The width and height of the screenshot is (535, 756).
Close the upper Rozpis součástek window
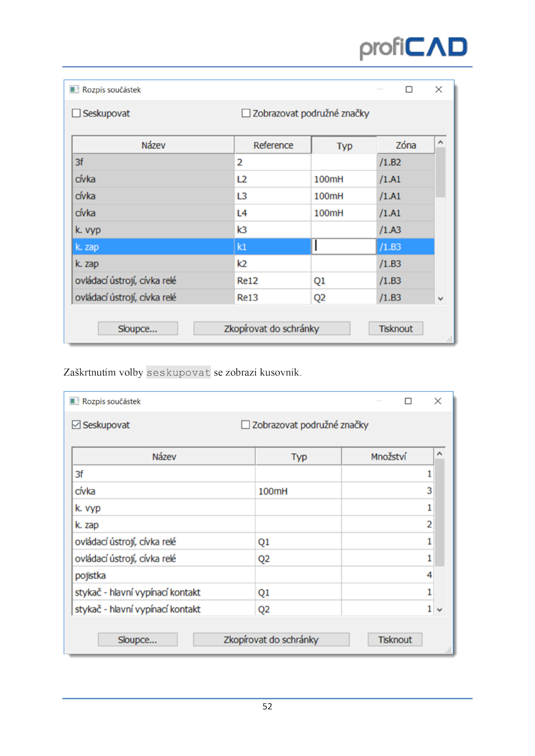439,90
